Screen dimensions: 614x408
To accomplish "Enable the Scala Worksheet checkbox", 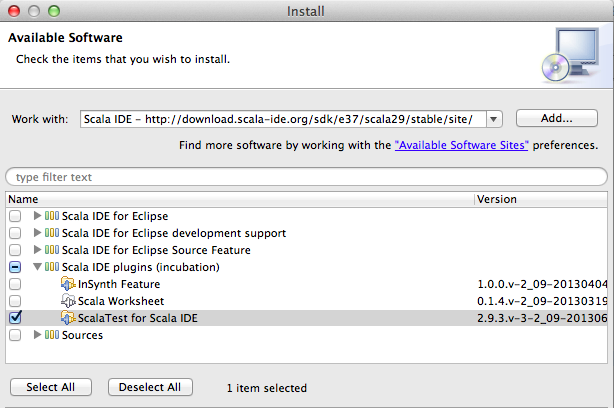I will (14, 301).
